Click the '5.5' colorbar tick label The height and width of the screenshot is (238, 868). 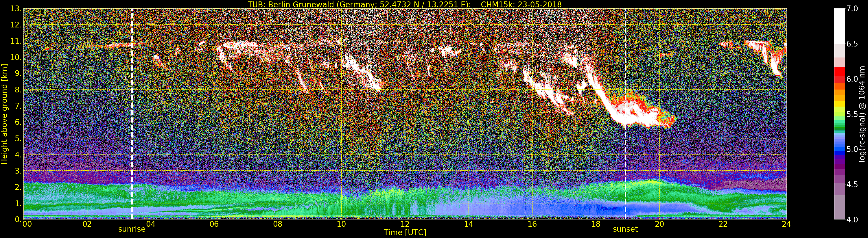coord(852,114)
